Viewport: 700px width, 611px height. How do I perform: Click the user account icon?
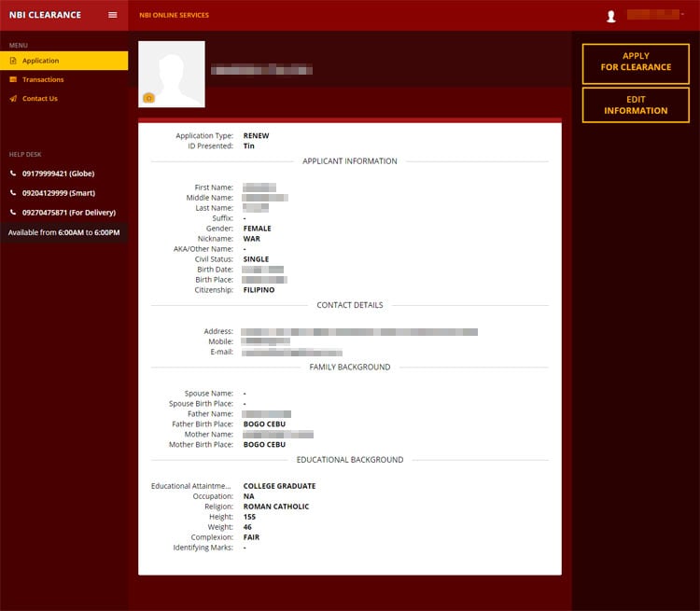pos(611,17)
